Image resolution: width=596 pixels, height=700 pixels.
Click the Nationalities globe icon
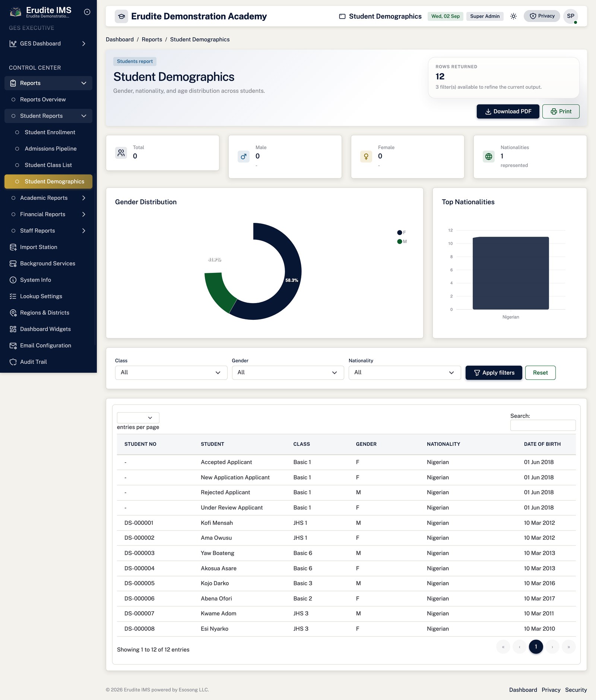tap(489, 157)
